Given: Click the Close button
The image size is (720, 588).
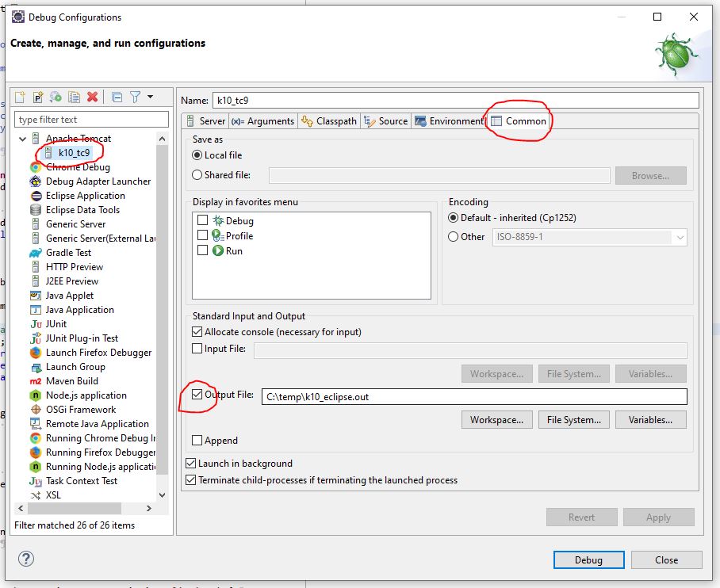Looking at the screenshot, I should (x=666, y=560).
